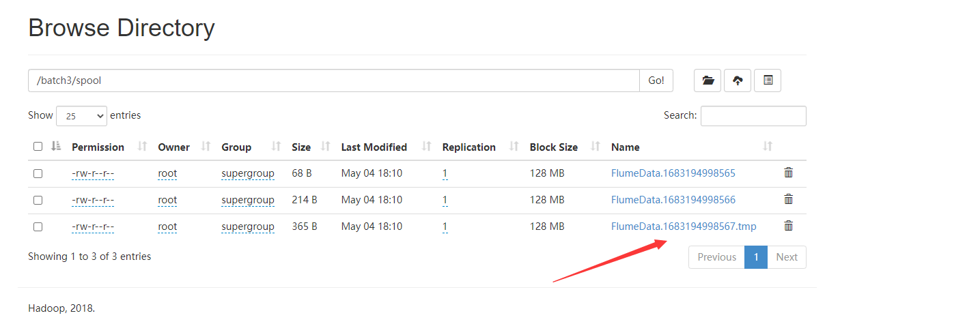Click the create directory folder icon
Image resolution: width=980 pixels, height=322 pixels.
coord(708,80)
